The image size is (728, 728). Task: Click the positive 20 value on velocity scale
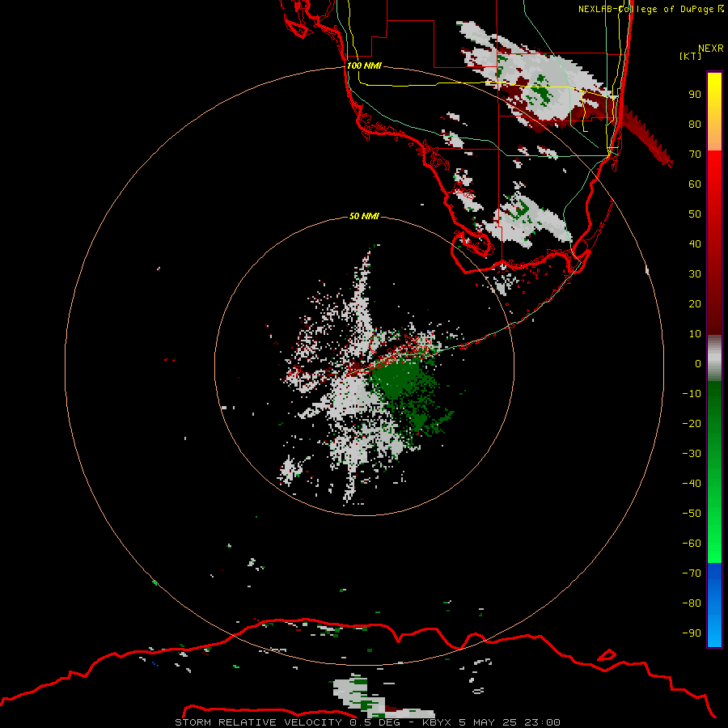click(695, 303)
